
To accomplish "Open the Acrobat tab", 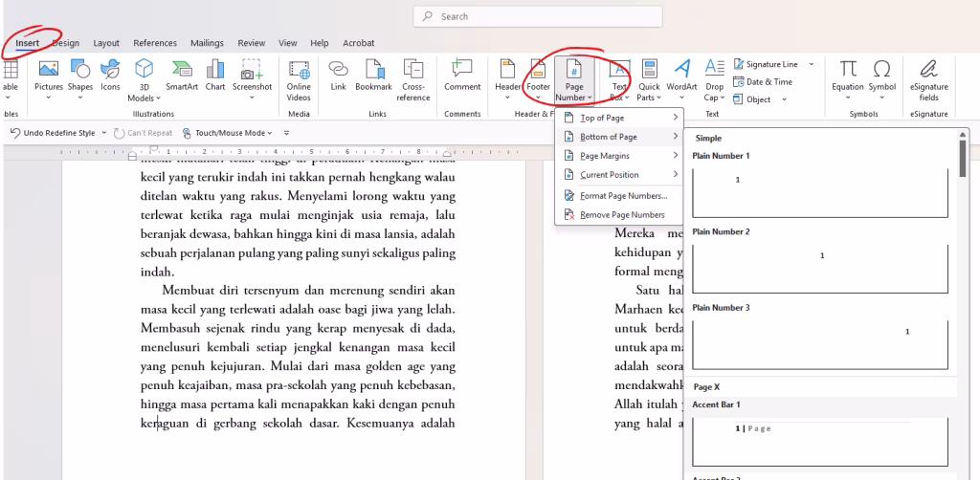I will 359,43.
